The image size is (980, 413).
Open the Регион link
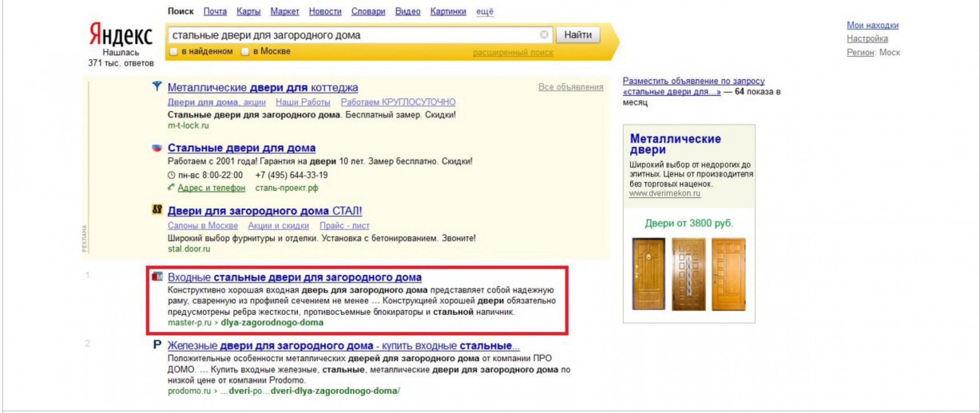coord(860,52)
